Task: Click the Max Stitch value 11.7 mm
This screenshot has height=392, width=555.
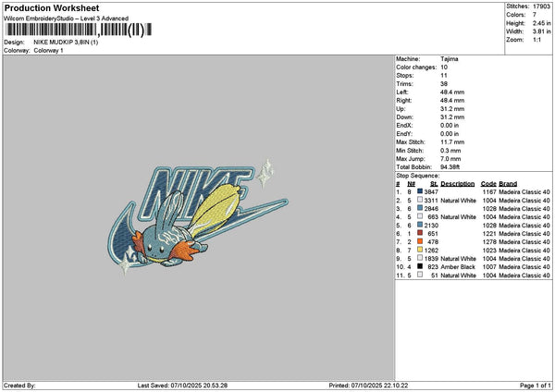Action: coord(452,141)
